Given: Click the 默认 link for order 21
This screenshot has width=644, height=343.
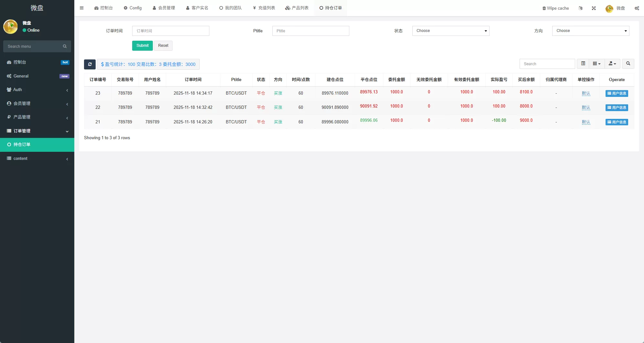Looking at the screenshot, I should click(x=586, y=122).
